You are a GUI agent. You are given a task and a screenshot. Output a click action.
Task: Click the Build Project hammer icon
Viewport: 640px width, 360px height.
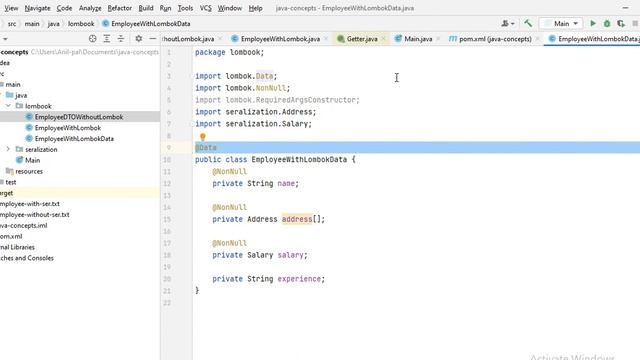click(528, 23)
